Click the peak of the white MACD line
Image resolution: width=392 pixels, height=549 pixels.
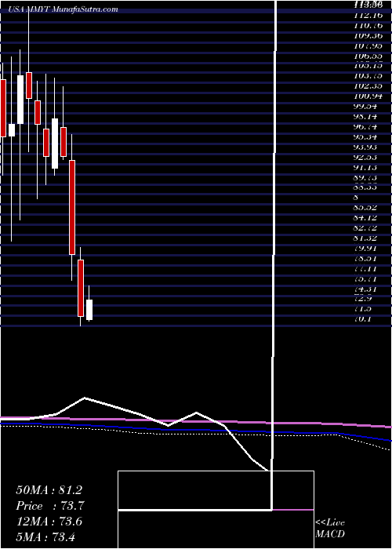pos(85,398)
